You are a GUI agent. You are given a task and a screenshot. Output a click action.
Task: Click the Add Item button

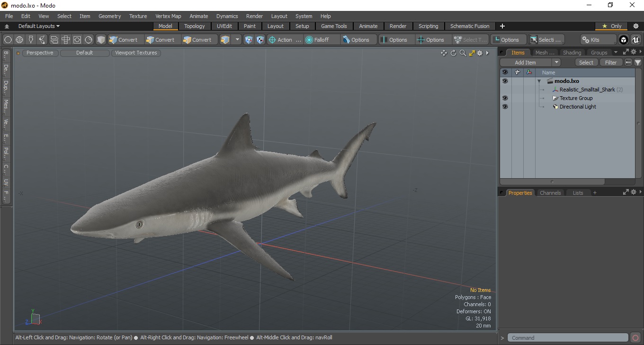(x=525, y=63)
